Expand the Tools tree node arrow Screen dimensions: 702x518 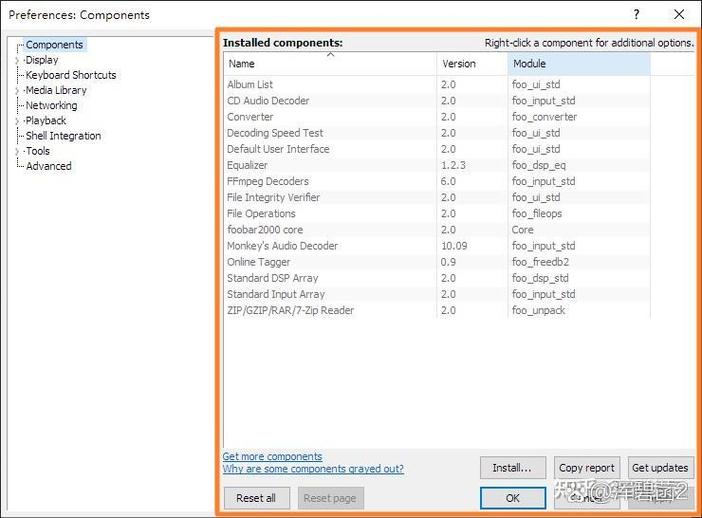coord(17,152)
